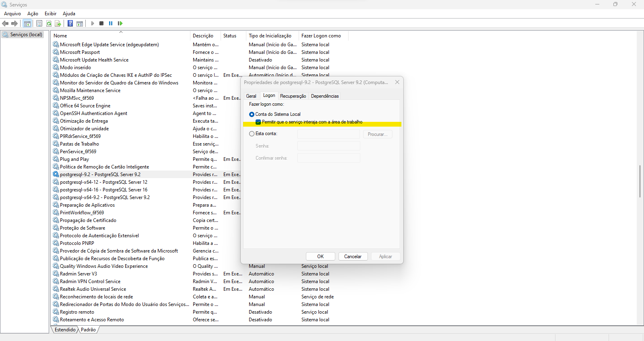Click the Properties toolbar icon

pyautogui.click(x=39, y=23)
